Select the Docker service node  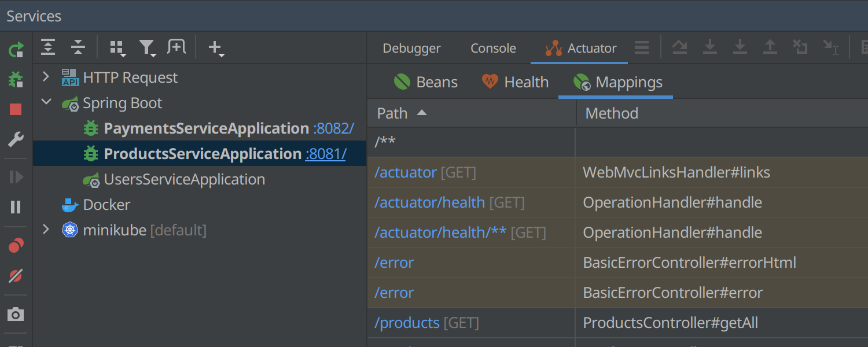(x=106, y=205)
